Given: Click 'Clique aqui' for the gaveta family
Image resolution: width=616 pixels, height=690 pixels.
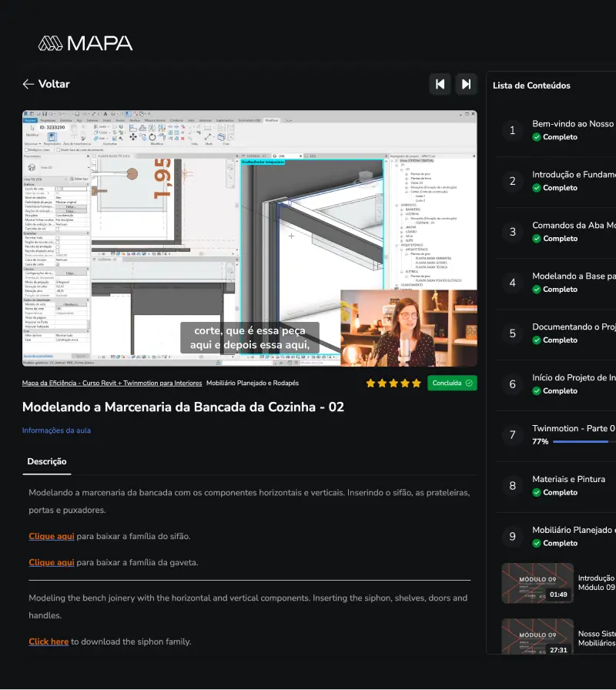Looking at the screenshot, I should click(52, 562).
